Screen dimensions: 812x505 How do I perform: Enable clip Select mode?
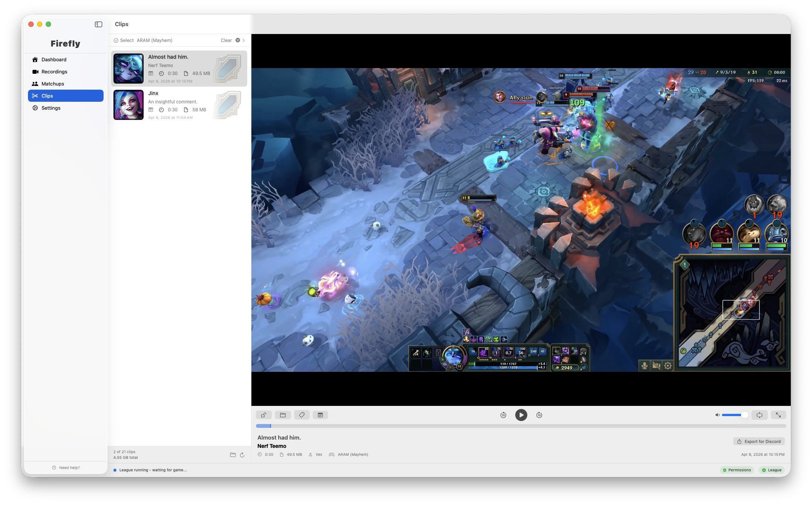click(124, 40)
